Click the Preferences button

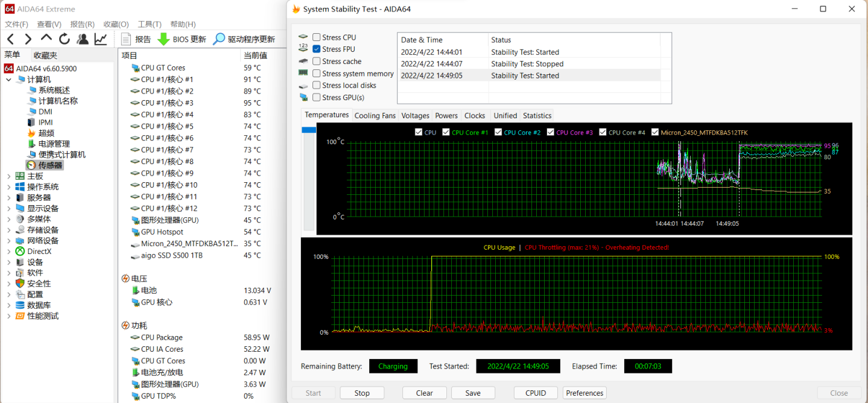point(584,393)
